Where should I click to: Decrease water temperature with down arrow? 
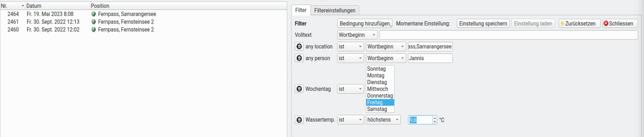(435, 122)
